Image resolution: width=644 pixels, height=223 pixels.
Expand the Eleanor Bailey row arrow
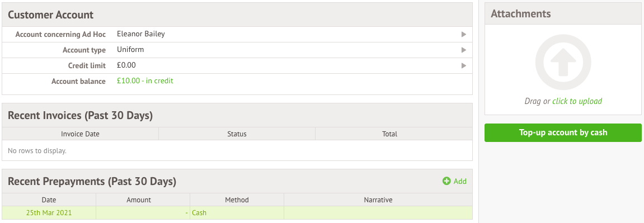[464, 35]
